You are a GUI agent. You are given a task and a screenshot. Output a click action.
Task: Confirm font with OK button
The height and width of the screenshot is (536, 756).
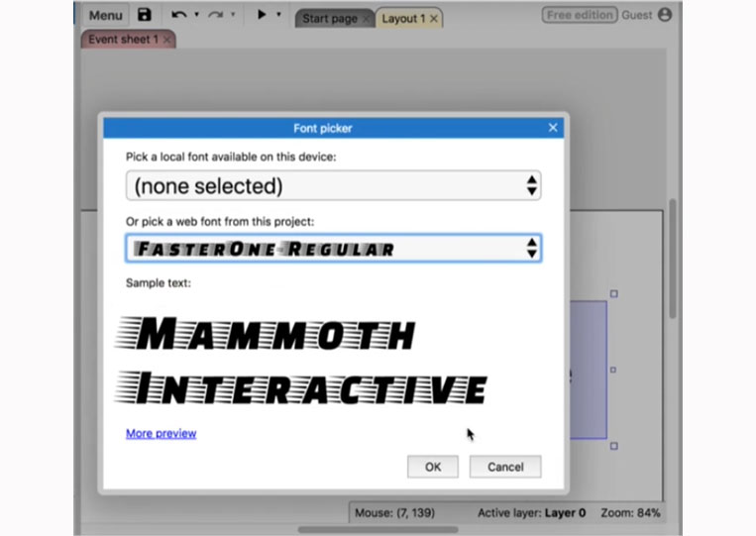tap(432, 467)
